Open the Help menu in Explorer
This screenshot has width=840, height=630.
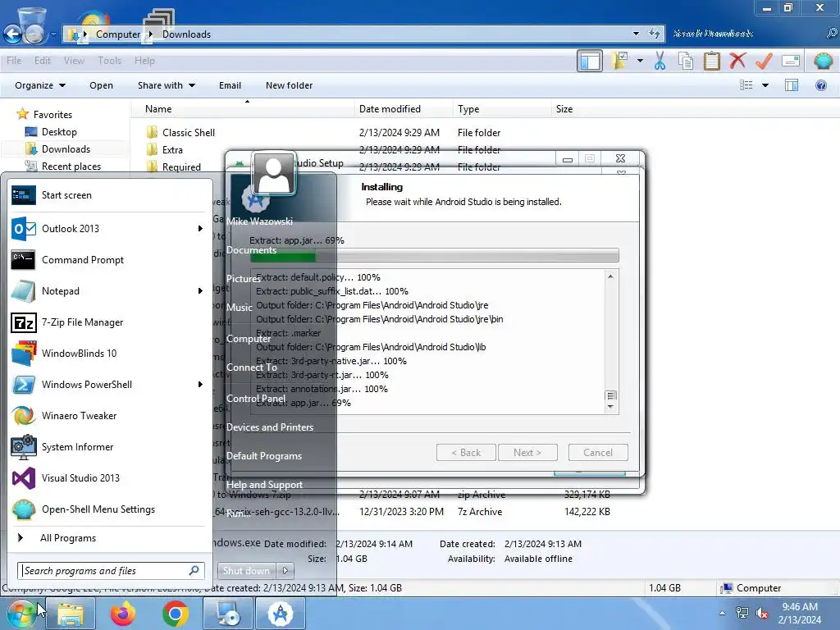(x=144, y=61)
